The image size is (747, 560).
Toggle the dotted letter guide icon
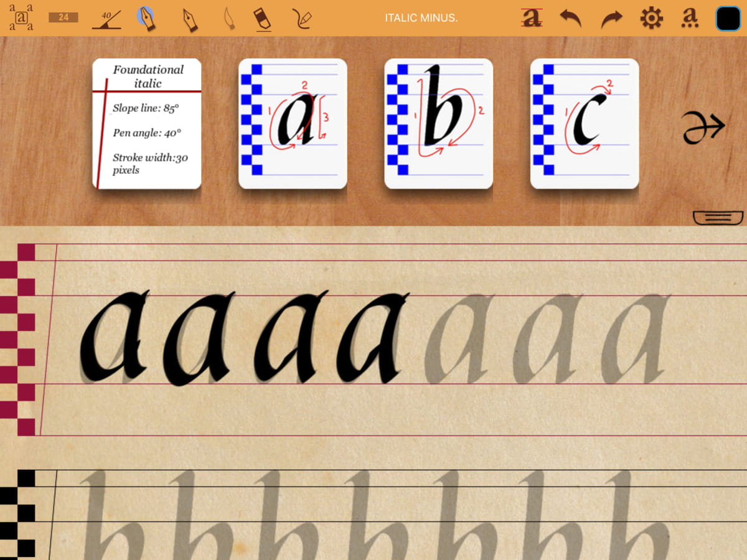coord(688,18)
